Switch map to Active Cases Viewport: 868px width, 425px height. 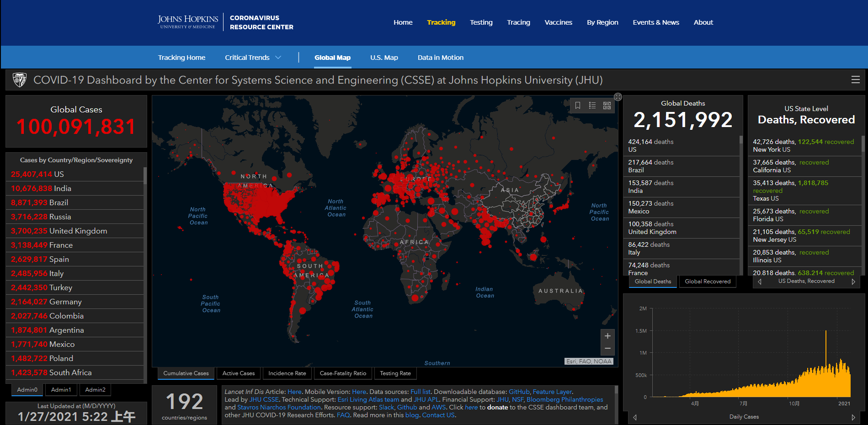pos(239,373)
